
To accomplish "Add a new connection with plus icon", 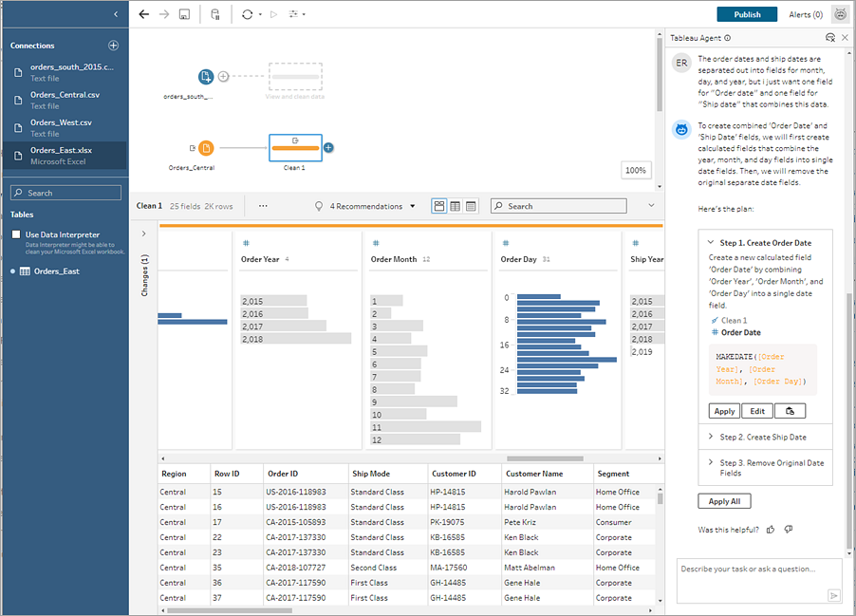I will point(114,46).
